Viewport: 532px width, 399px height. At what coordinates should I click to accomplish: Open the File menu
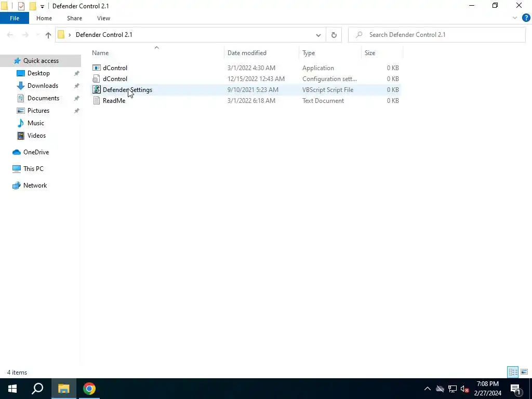pos(15,18)
